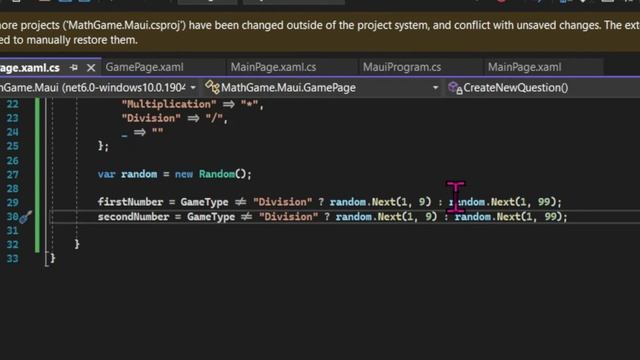640x360 pixels.
Task: Click the GameType identifier on line 29
Action: 204,202
